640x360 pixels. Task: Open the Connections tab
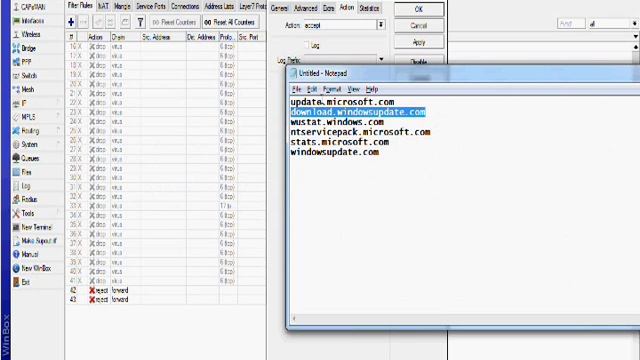[185, 6]
